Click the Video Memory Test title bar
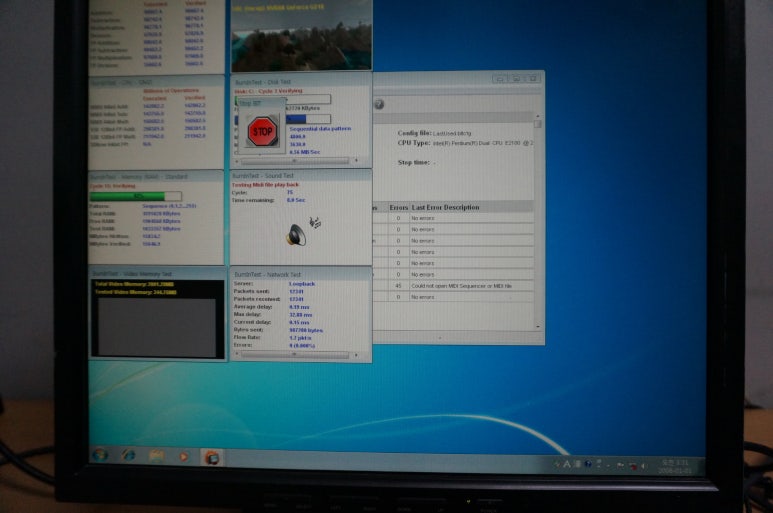This screenshot has height=513, width=773. pyautogui.click(x=157, y=274)
